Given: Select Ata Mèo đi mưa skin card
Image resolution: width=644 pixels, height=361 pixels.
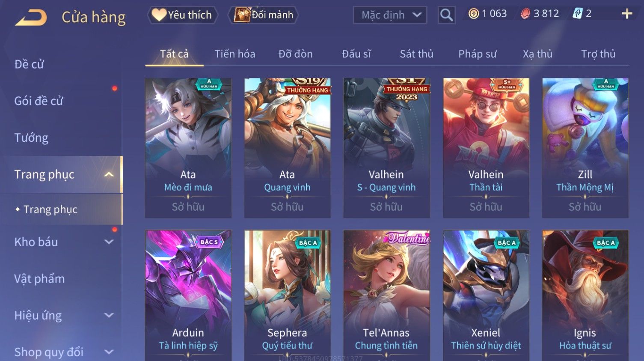Looking at the screenshot, I should (x=188, y=148).
